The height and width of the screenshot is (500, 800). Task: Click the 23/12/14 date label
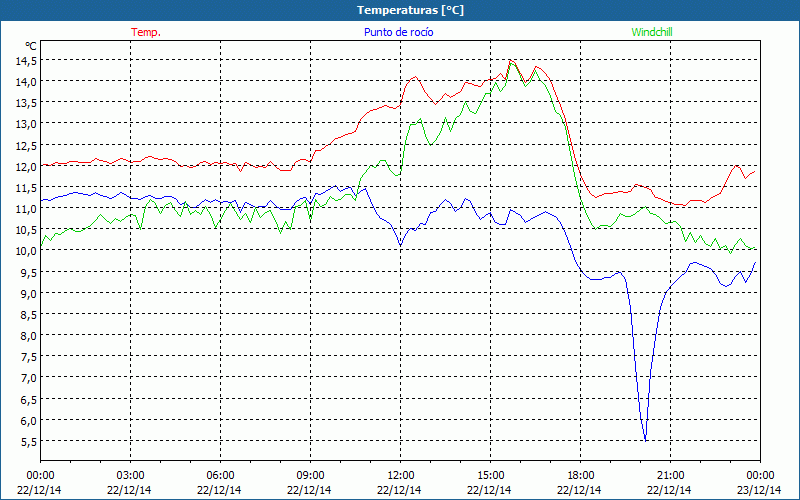[759, 490]
